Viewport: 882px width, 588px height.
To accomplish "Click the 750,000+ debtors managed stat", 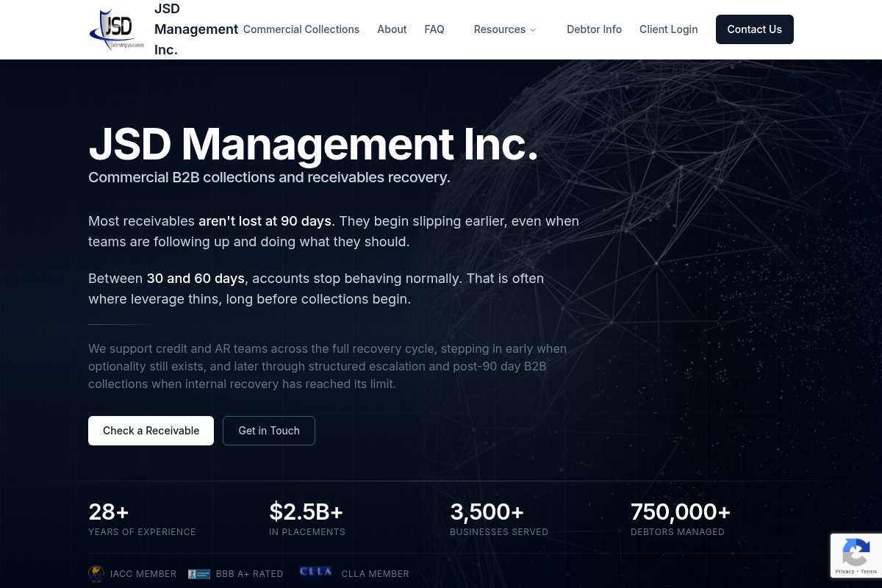I will [680, 519].
